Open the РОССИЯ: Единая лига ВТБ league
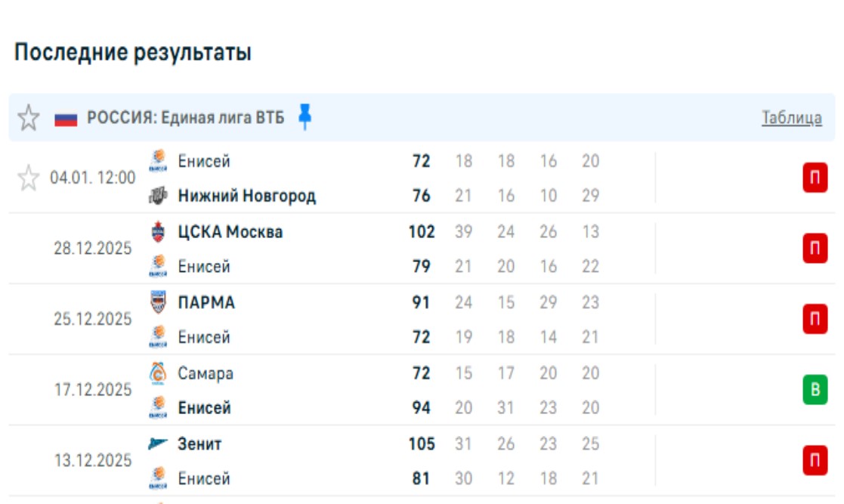This screenshot has height=504, width=844. tap(186, 118)
